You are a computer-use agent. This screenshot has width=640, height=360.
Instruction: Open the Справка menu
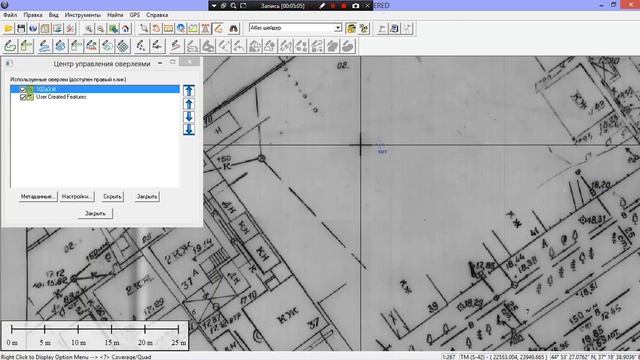pyautogui.click(x=157, y=15)
